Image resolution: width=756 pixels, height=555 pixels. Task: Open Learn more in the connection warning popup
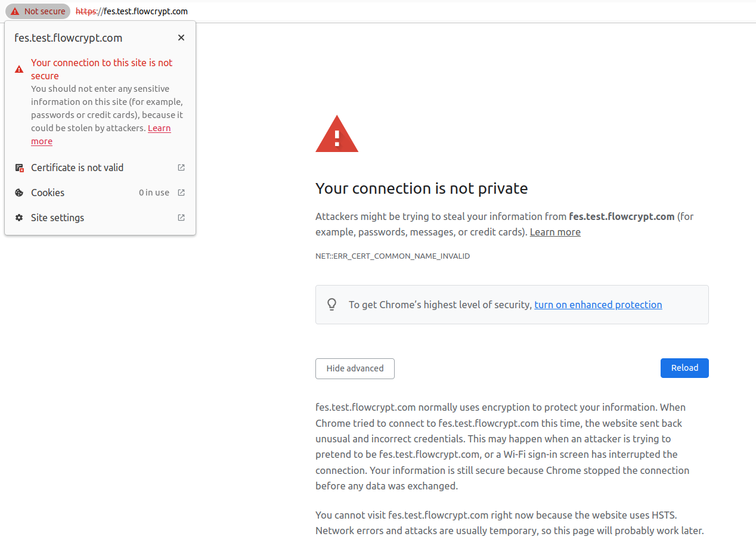[x=159, y=128]
